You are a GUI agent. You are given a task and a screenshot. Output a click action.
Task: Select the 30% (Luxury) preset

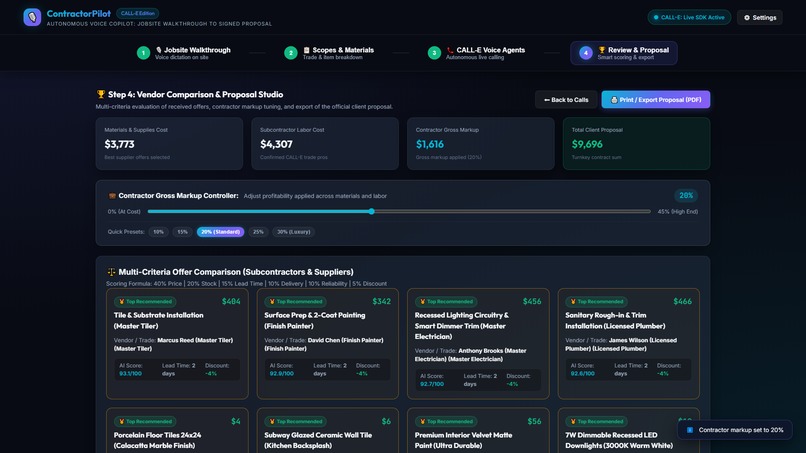click(x=294, y=232)
